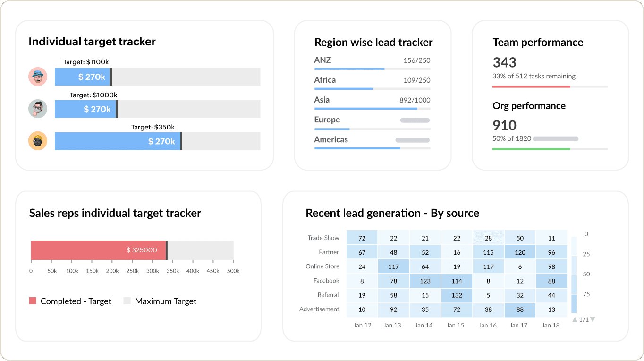Select the Africa region label
Viewport: 644px width, 361px height.
tap(325, 80)
